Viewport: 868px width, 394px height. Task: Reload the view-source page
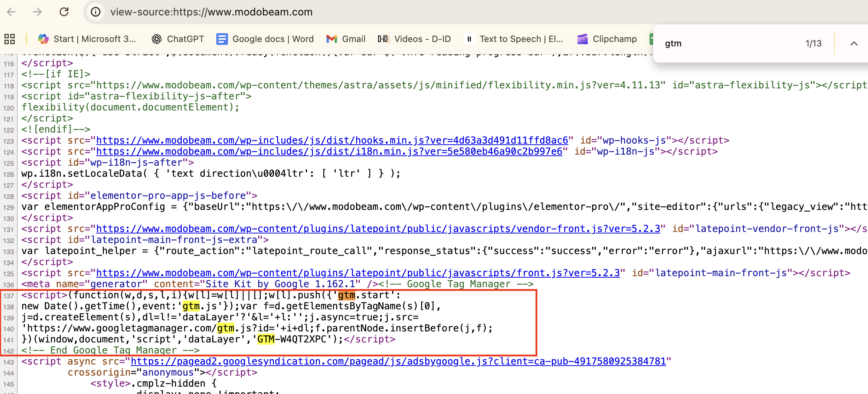(x=64, y=12)
